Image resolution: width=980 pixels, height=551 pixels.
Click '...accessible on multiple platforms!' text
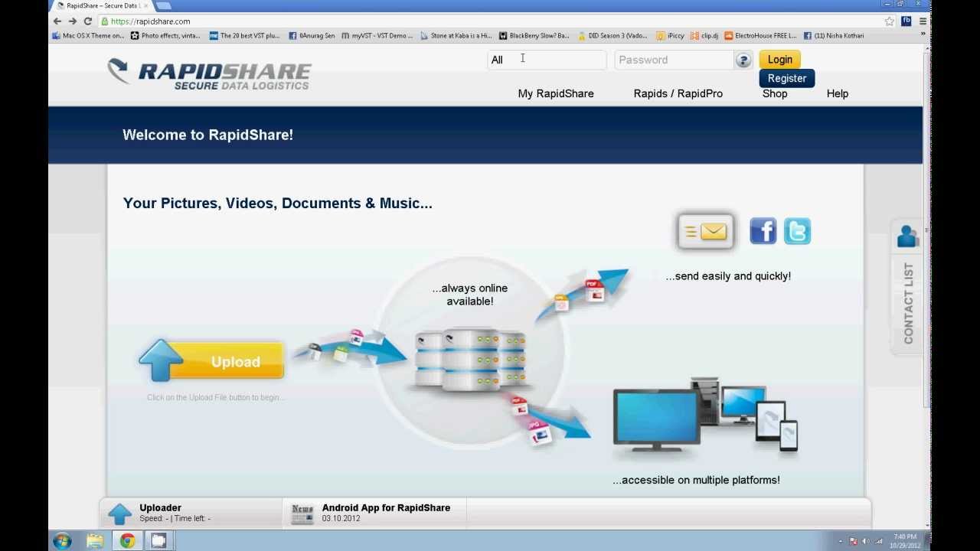(696, 481)
